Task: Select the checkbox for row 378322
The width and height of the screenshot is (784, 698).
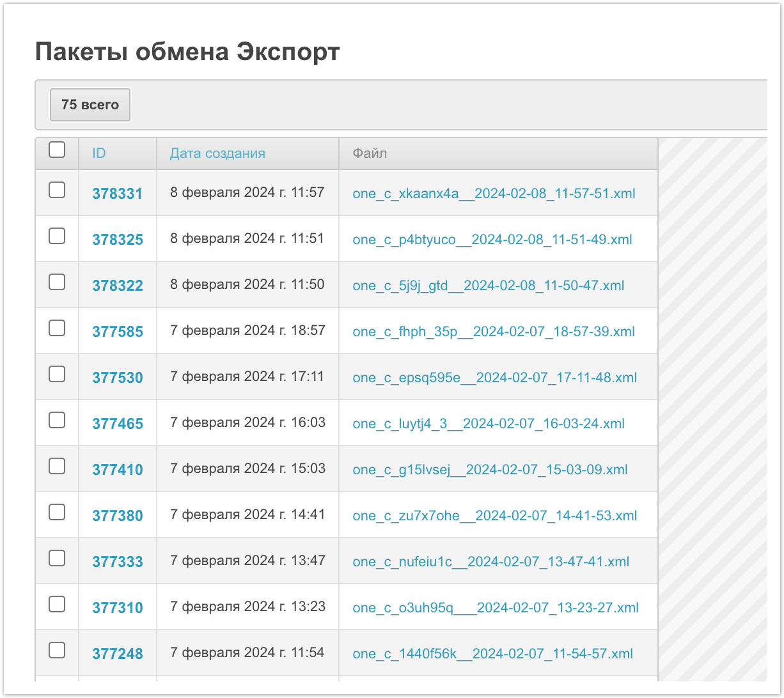Action: click(x=57, y=282)
